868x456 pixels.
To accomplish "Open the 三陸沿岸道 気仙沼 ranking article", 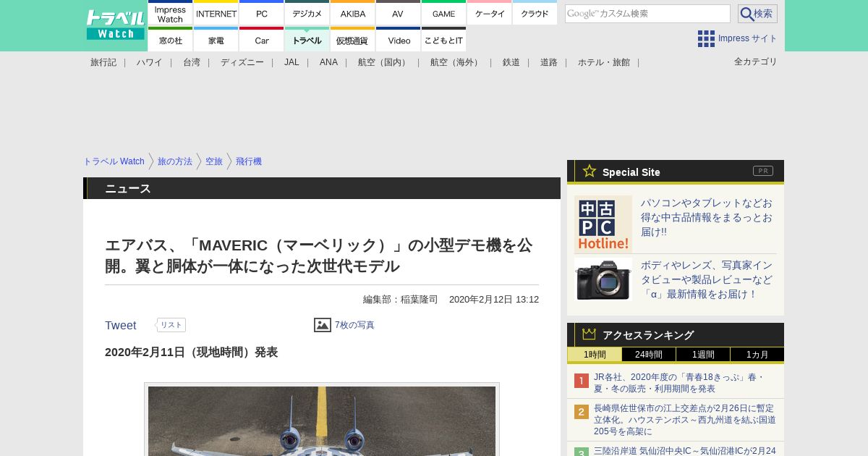I will click(685, 451).
